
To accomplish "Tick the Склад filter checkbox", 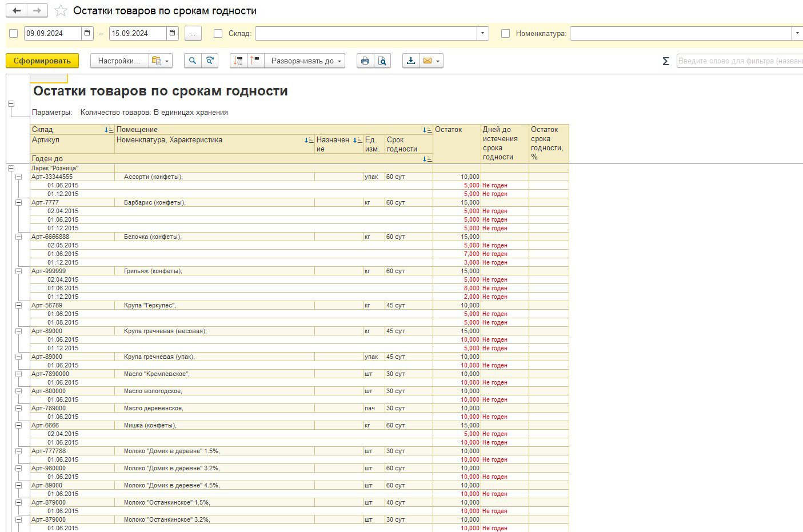I will (x=218, y=34).
